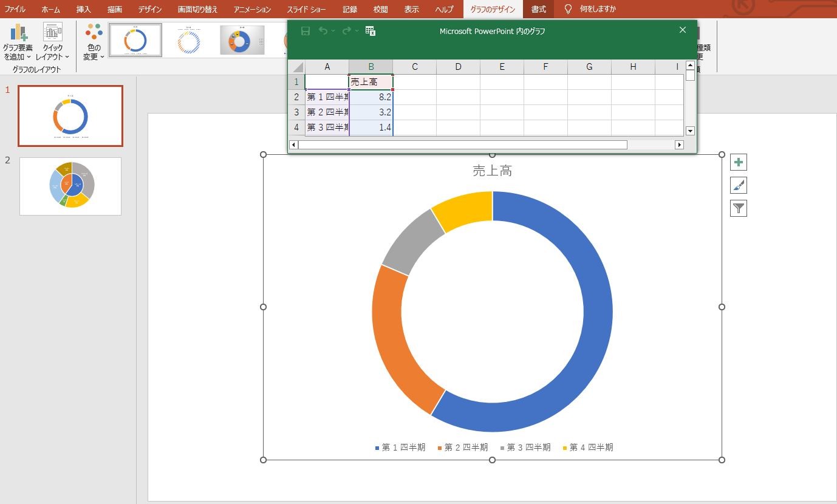837x504 pixels.
Task: Switch to the ホーム tab
Action: (51, 9)
